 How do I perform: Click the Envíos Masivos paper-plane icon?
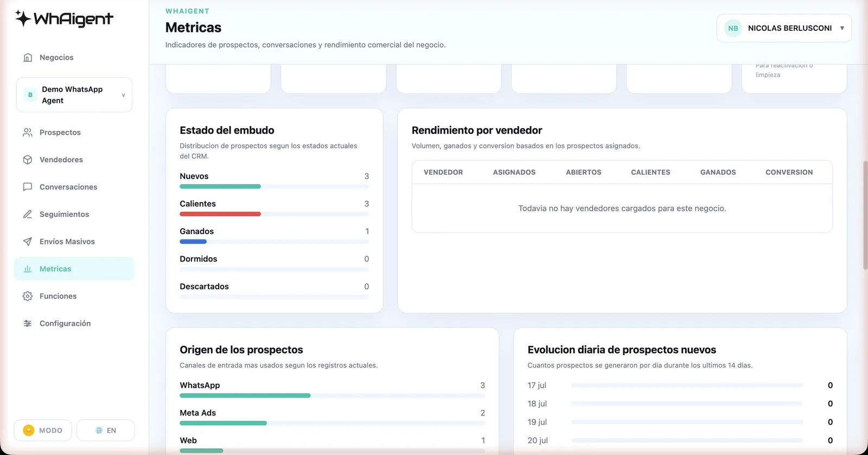[28, 242]
